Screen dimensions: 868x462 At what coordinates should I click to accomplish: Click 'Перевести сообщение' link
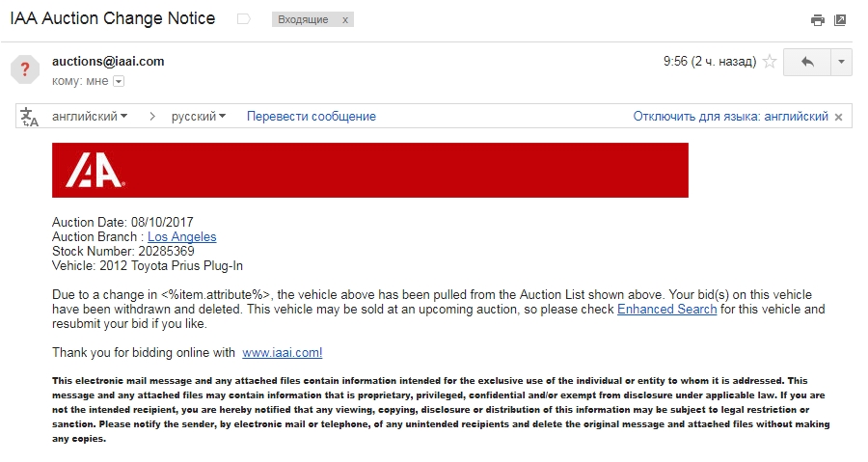[312, 117]
